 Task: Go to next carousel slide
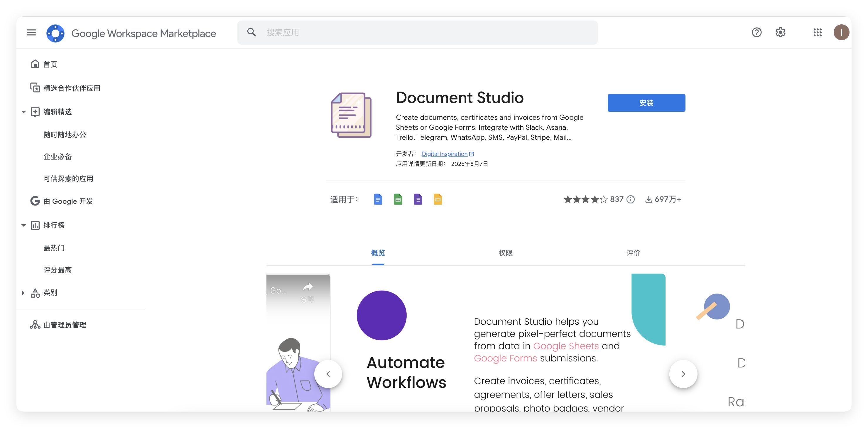[x=683, y=374]
